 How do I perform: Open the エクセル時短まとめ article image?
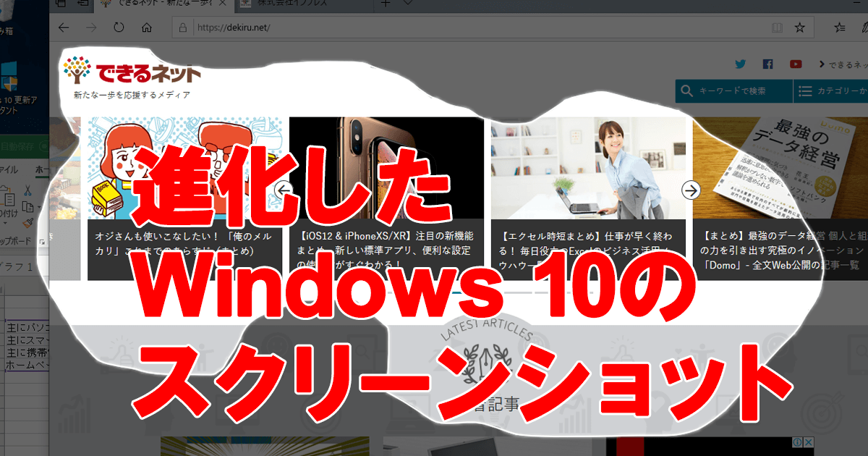588,168
